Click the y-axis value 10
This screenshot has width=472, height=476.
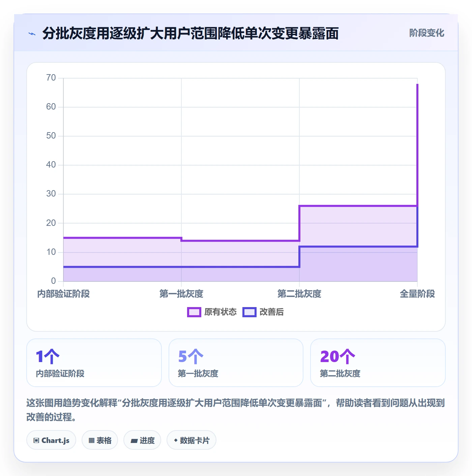coord(51,252)
